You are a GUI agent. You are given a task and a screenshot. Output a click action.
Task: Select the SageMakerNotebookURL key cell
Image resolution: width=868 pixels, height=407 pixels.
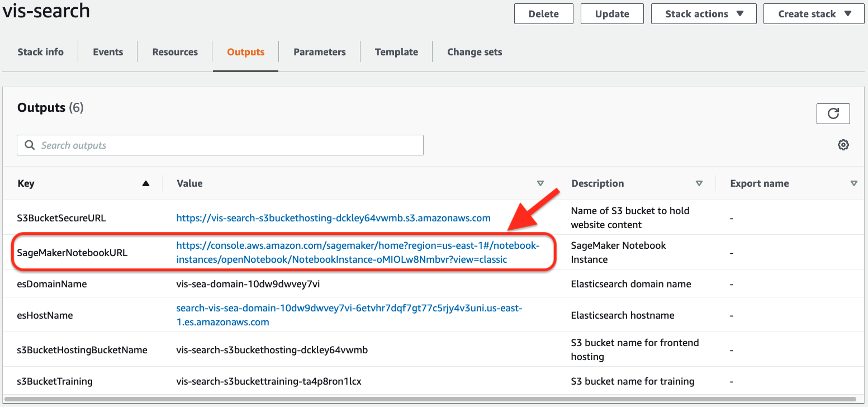(x=73, y=253)
